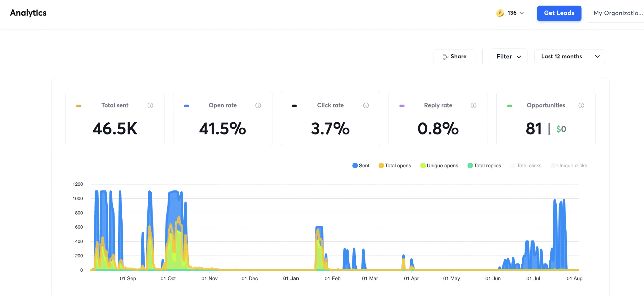Expand the Last 12 months date range
Viewport: 644px width, 296px height.
point(570,57)
